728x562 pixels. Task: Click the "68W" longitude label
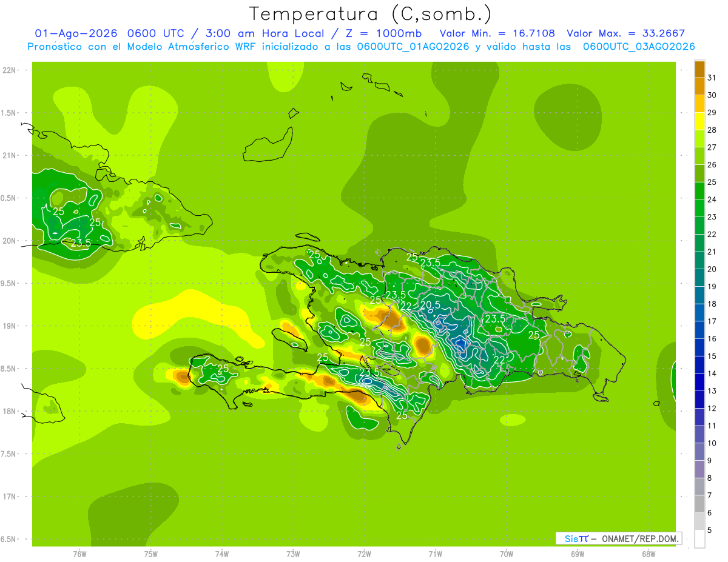[649, 554]
